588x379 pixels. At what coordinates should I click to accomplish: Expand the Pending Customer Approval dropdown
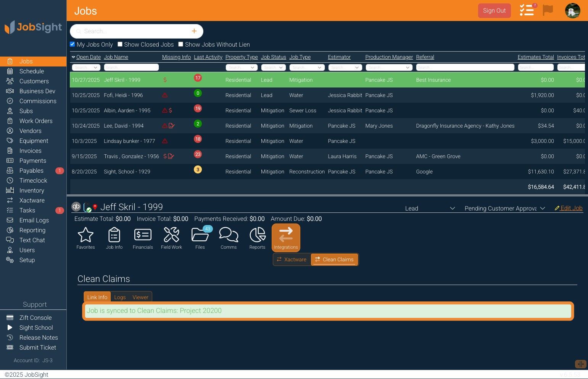pos(505,208)
